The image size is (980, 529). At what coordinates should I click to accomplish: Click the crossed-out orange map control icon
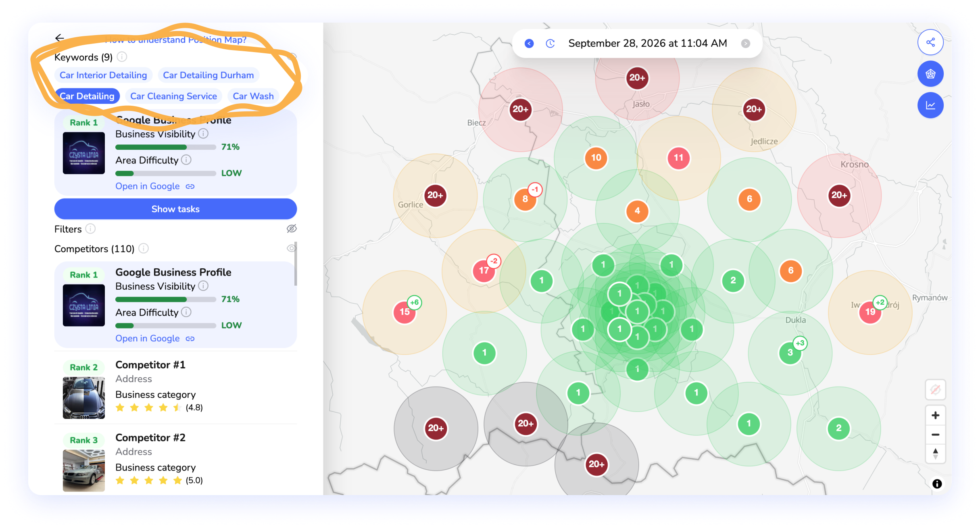(935, 390)
